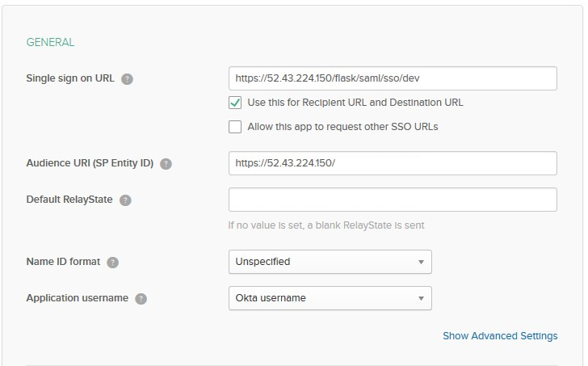Image resolution: width=588 pixels, height=366 pixels.
Task: Click the Default RelayState label text
Action: [x=69, y=200]
